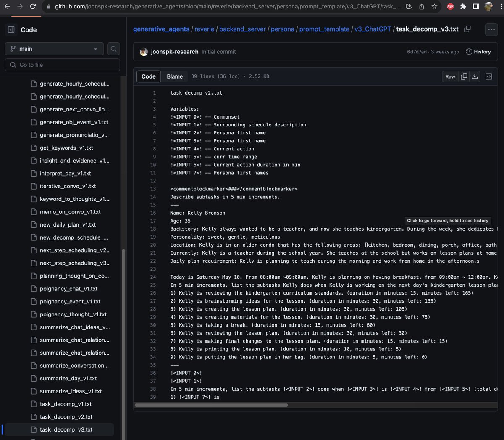504x440 pixels.
Task: Click line number 13 in code view
Action: click(153, 189)
